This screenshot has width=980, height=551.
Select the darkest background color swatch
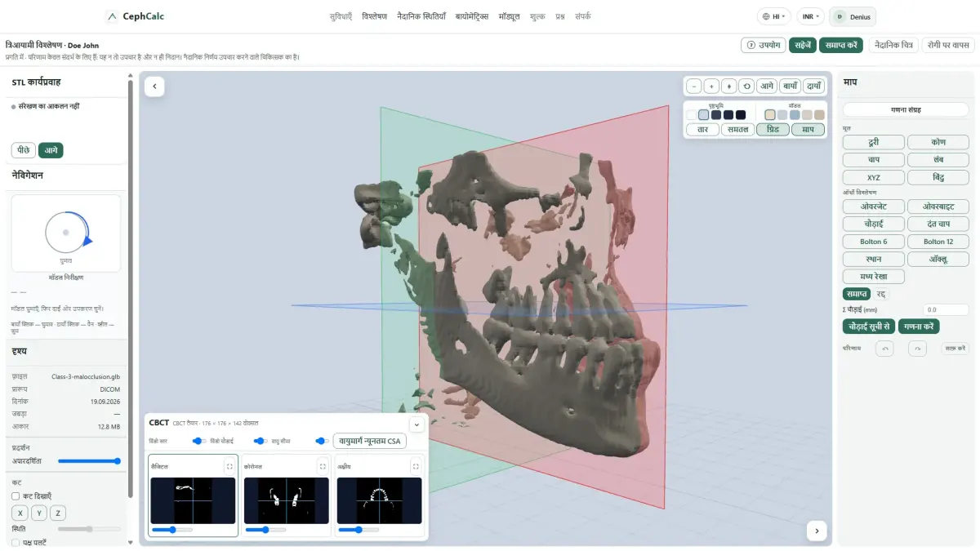coord(741,115)
